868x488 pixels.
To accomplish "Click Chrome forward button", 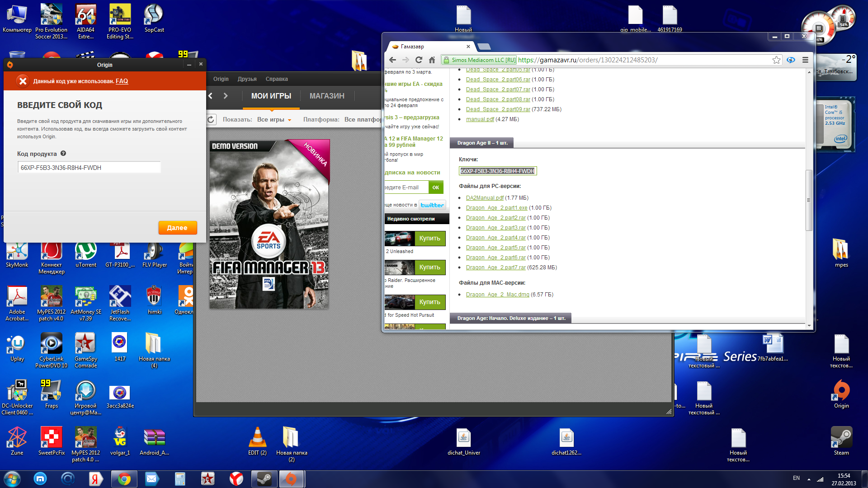I will coord(406,60).
